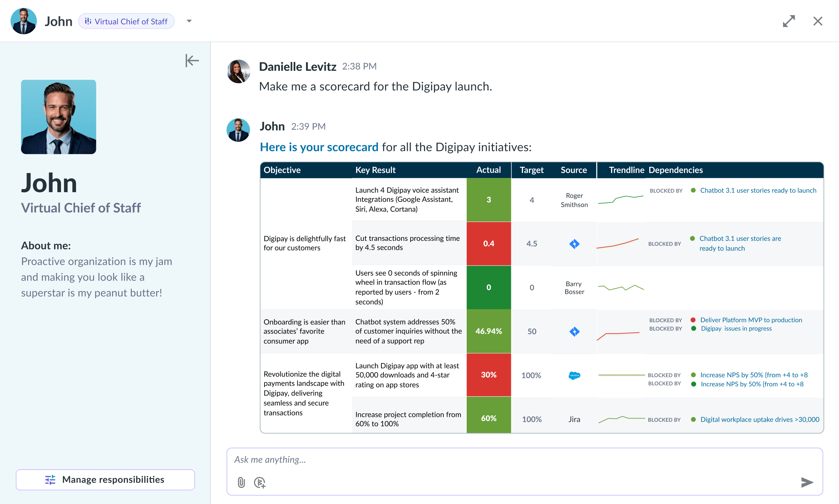
Task: Open the dropdown arrow next to Virtual Chief of Staff
Action: (x=189, y=21)
